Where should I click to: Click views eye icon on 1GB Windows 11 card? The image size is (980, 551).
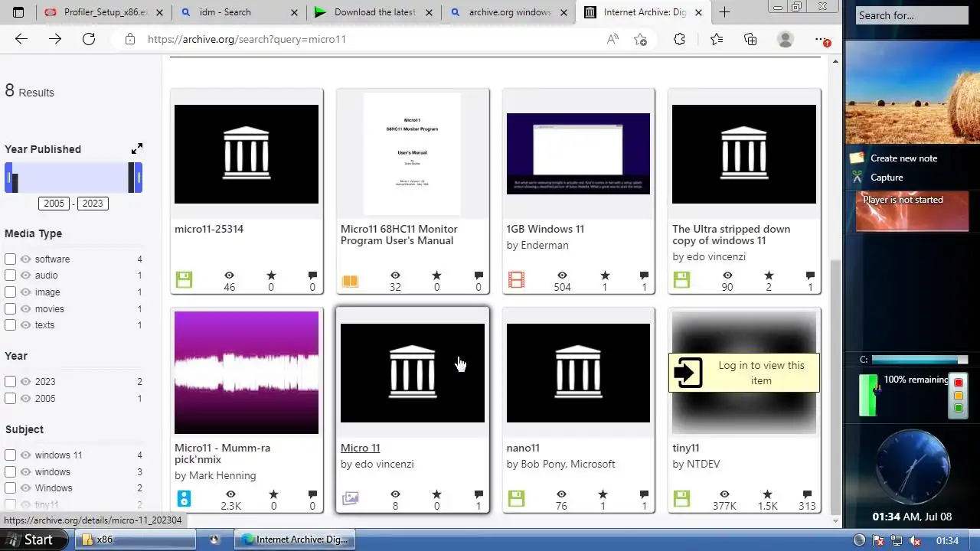pos(562,275)
